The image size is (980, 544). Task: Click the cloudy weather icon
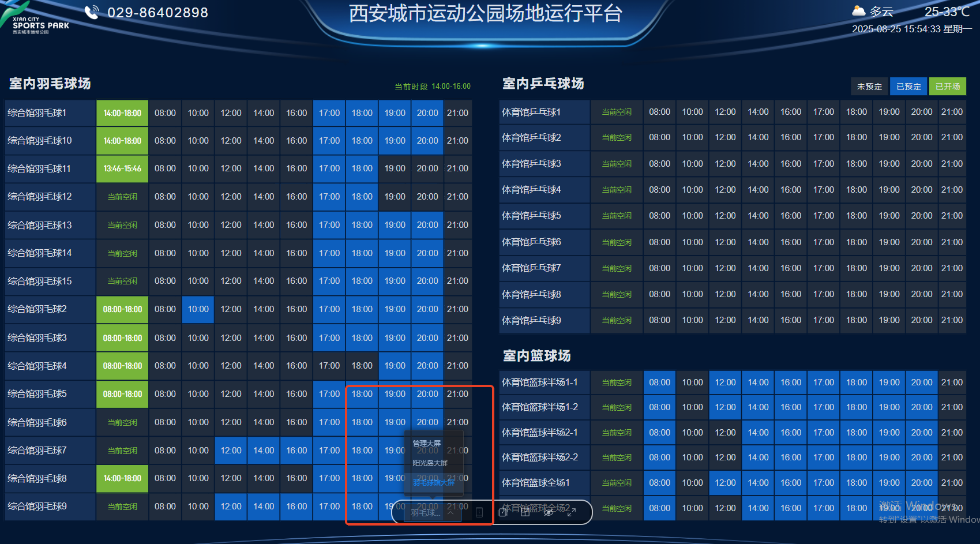pyautogui.click(x=859, y=11)
